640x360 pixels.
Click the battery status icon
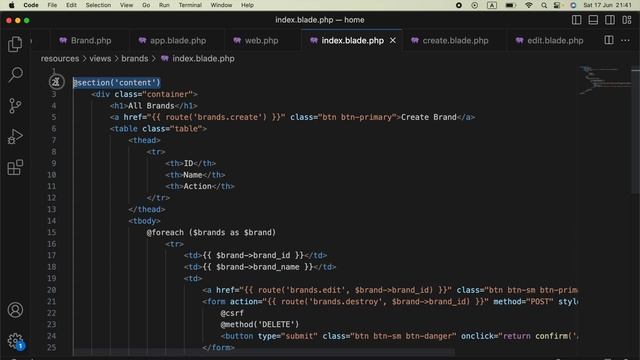(x=510, y=5)
